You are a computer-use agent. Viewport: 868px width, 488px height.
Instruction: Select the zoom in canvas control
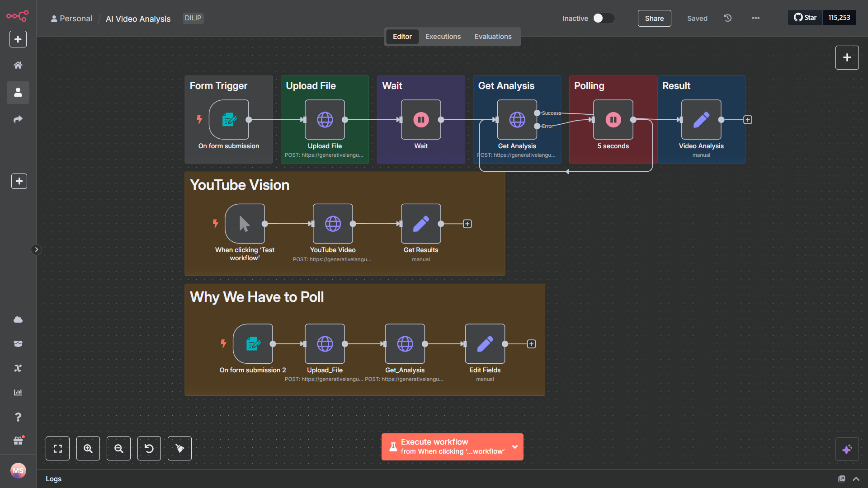88,448
